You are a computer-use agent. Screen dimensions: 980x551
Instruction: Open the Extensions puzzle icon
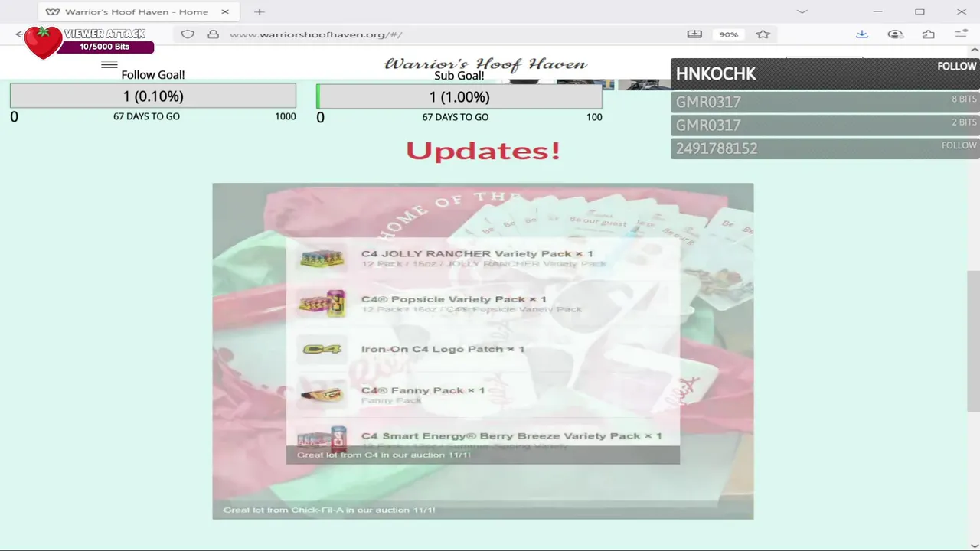929,34
